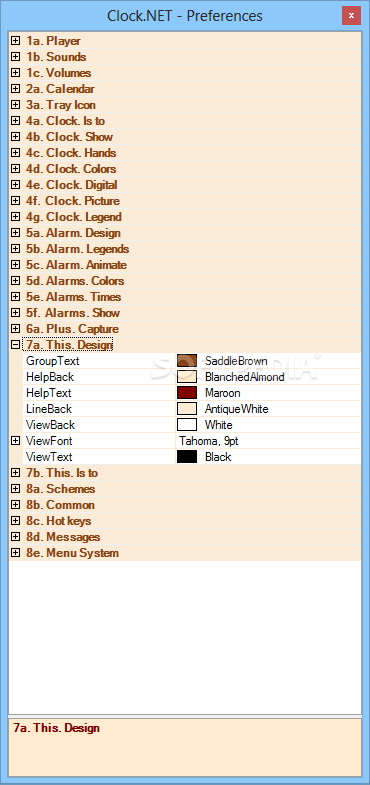Expand the 5b. Alarm. Legends category
Screen dimensions: 370x785
point(16,249)
